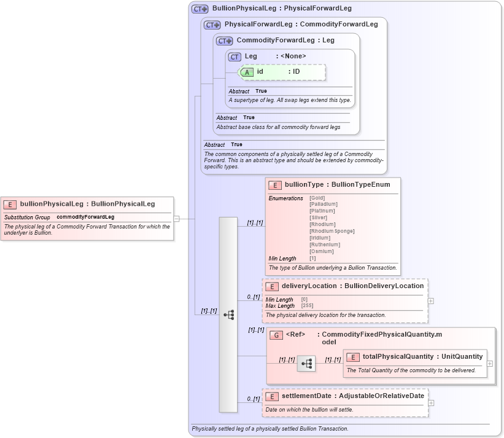Click the CT icon of BullionPhysicalLeg type
The height and width of the screenshot is (438, 504).
[200, 9]
